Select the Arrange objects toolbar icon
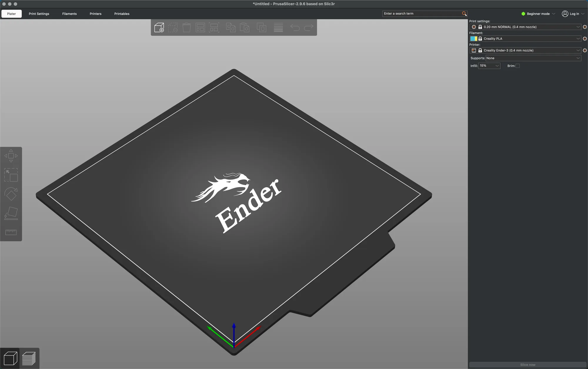588x369 pixels. [200, 28]
